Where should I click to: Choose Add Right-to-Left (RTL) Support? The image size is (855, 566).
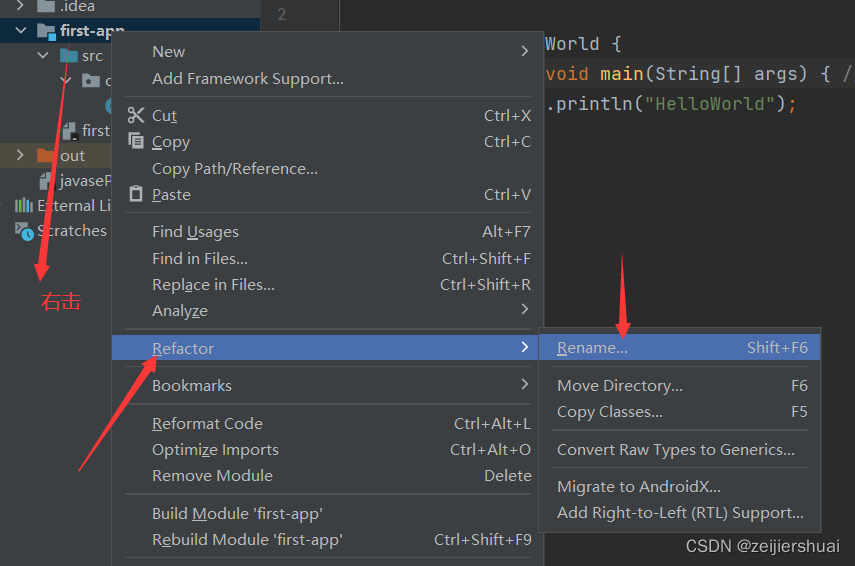point(679,513)
